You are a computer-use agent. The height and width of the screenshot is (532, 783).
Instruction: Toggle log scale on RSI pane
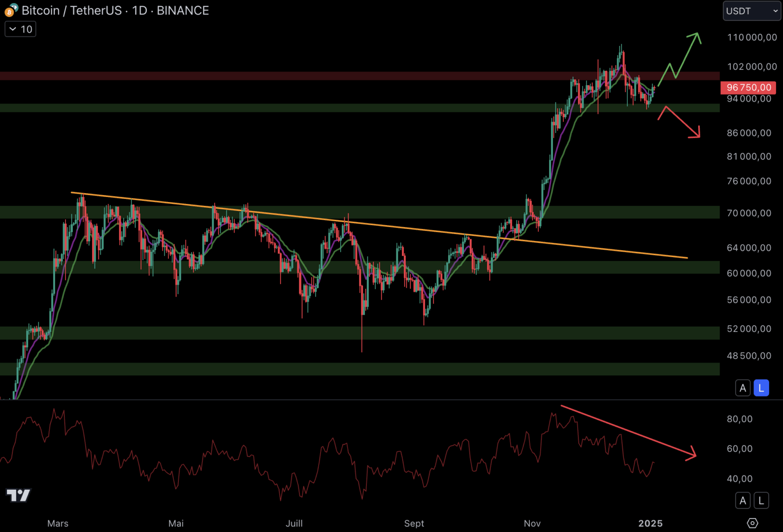click(761, 501)
